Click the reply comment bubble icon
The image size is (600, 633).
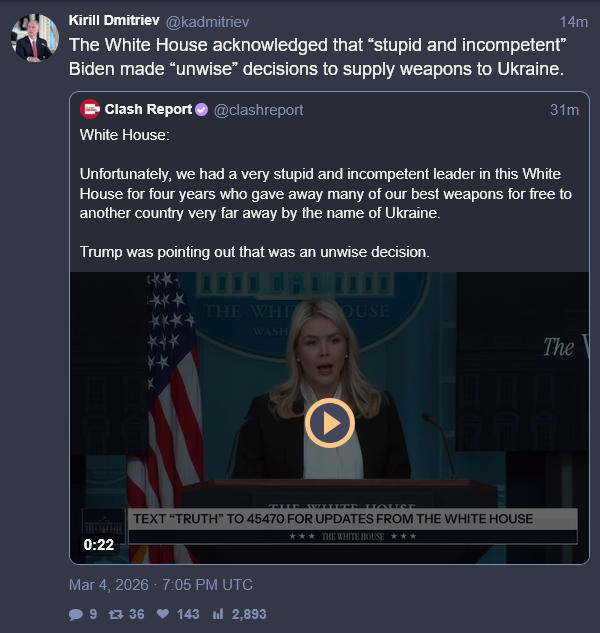[76, 614]
